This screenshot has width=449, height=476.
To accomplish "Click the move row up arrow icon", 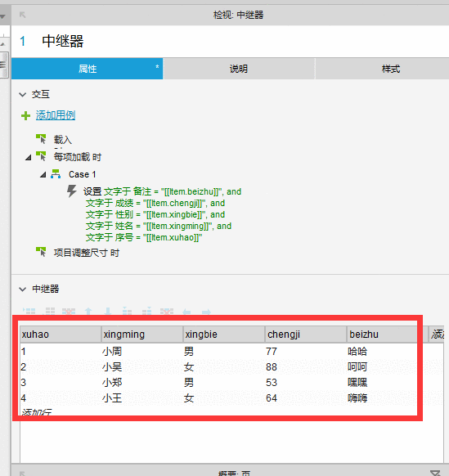I will [x=88, y=312].
